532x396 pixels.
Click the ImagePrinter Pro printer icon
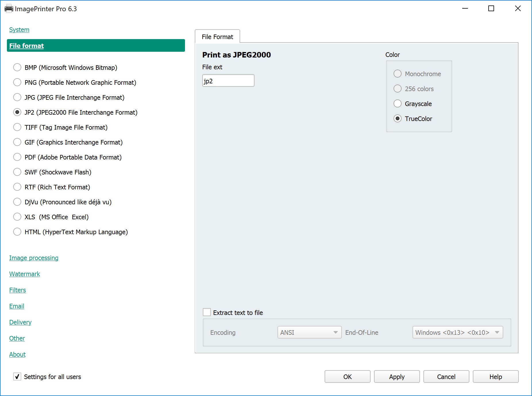tap(9, 9)
